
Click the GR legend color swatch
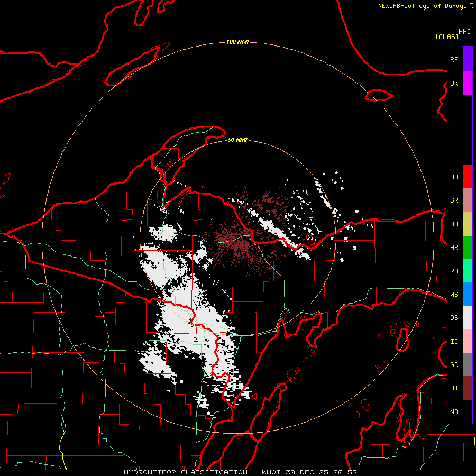click(x=467, y=200)
